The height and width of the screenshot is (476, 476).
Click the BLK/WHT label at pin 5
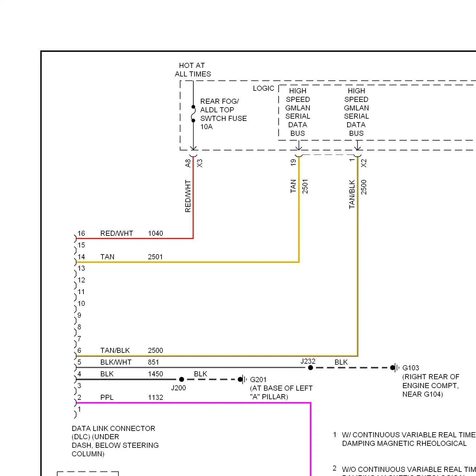(116, 362)
